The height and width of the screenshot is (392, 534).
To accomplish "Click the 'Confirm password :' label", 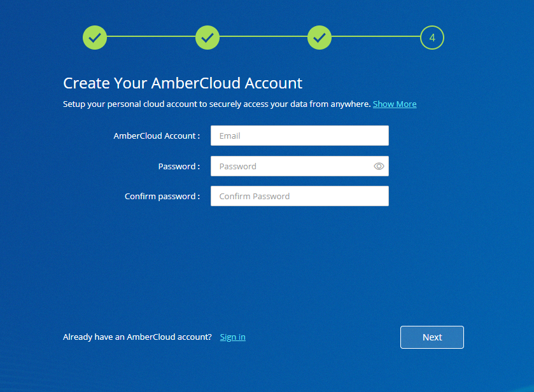I will click(162, 197).
